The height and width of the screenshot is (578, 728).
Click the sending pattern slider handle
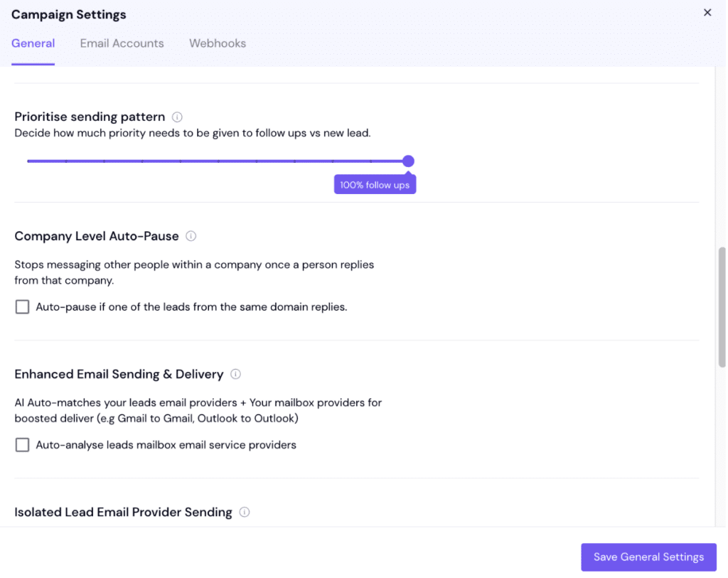(407, 161)
